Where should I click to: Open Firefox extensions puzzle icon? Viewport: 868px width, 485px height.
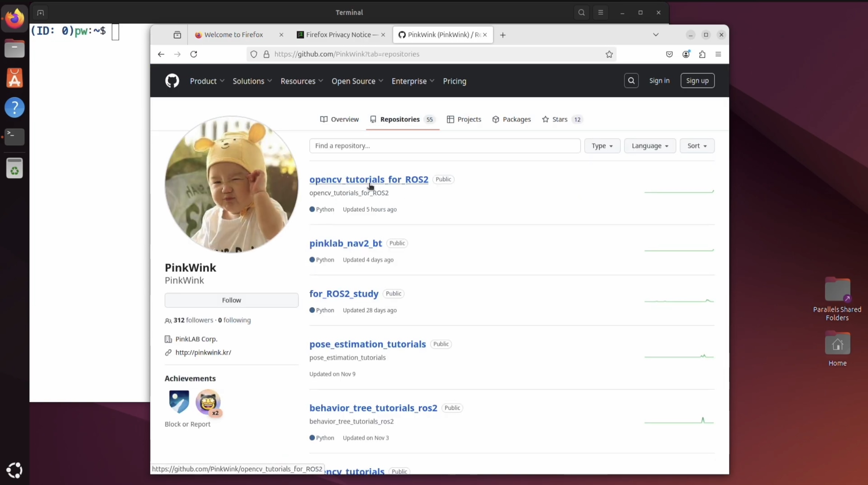pyautogui.click(x=702, y=54)
